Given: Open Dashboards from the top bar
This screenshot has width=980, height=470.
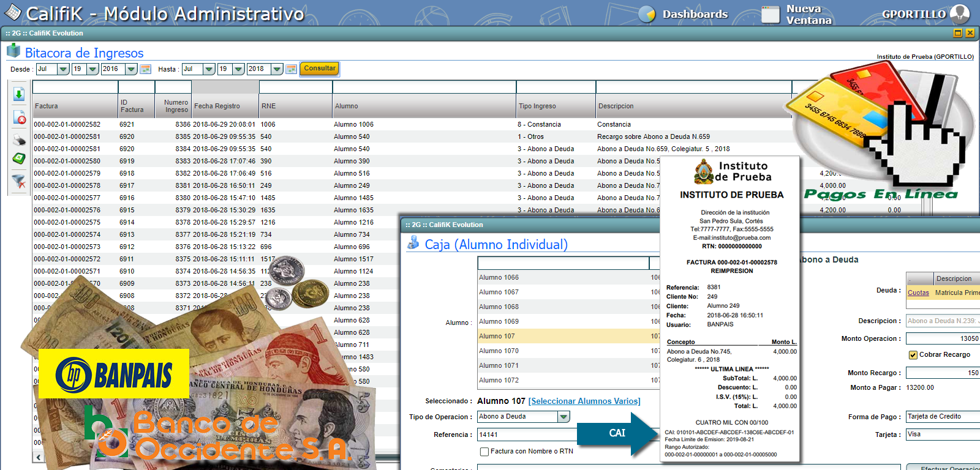Looking at the screenshot, I should (x=683, y=14).
